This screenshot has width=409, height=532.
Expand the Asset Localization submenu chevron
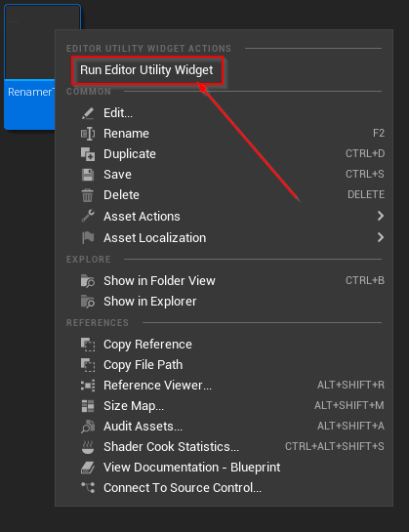tap(381, 237)
